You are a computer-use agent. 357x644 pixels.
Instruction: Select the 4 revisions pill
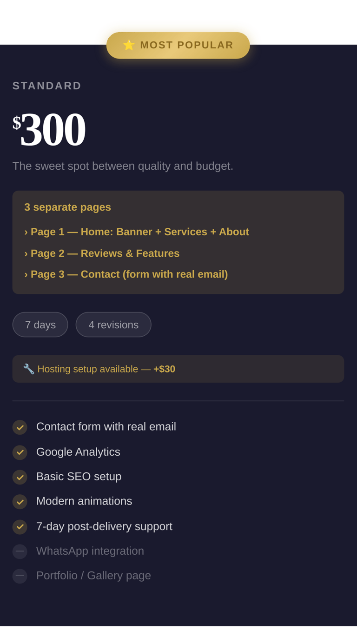(x=113, y=325)
